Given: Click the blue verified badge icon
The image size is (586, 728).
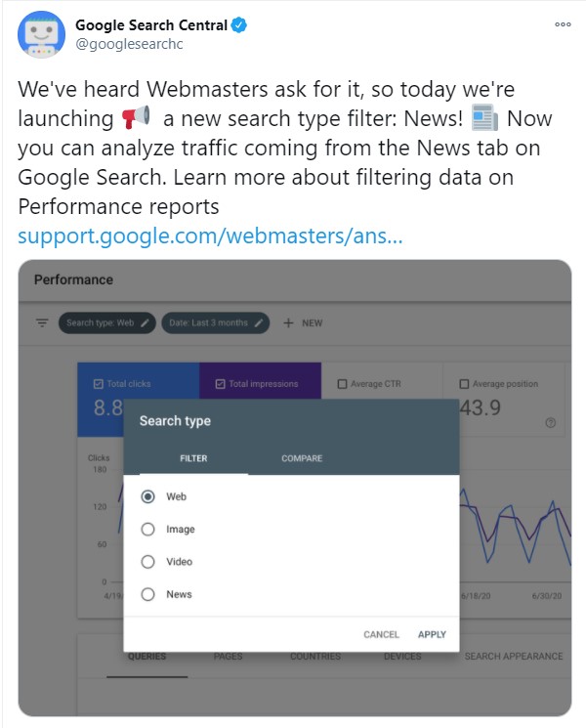Looking at the screenshot, I should click(239, 25).
